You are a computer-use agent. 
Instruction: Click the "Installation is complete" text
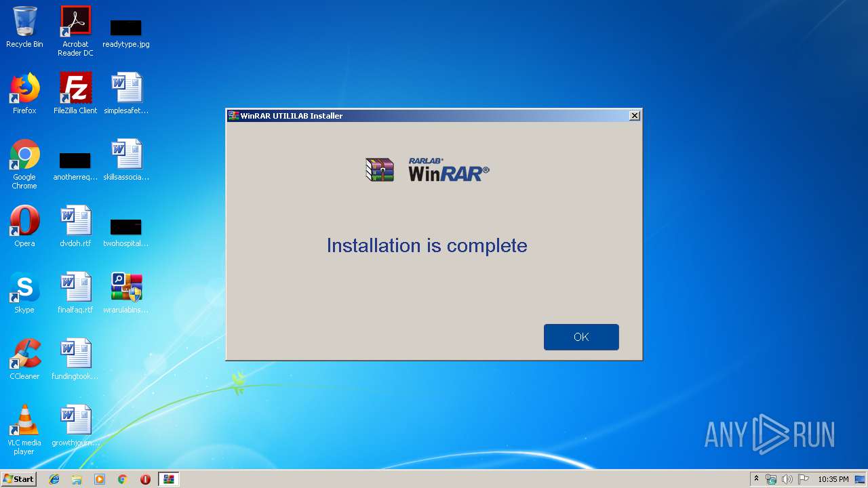click(427, 245)
